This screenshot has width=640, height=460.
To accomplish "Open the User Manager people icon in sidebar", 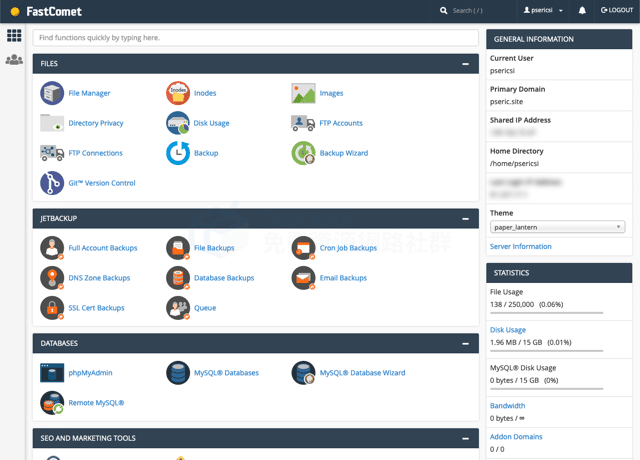I will click(x=14, y=60).
